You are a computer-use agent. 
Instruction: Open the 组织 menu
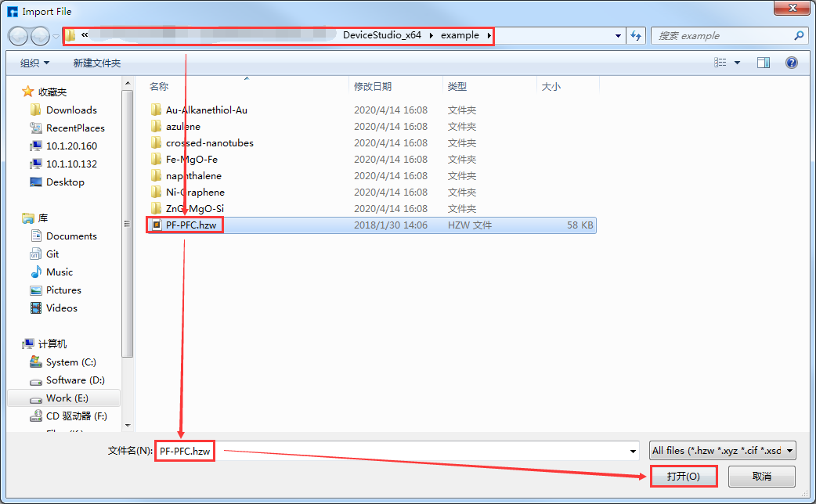point(34,63)
